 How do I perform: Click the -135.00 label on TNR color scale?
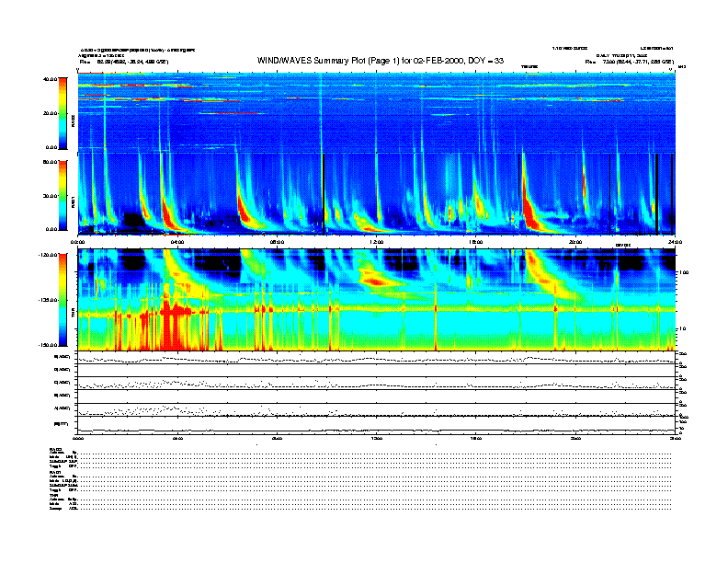click(48, 300)
